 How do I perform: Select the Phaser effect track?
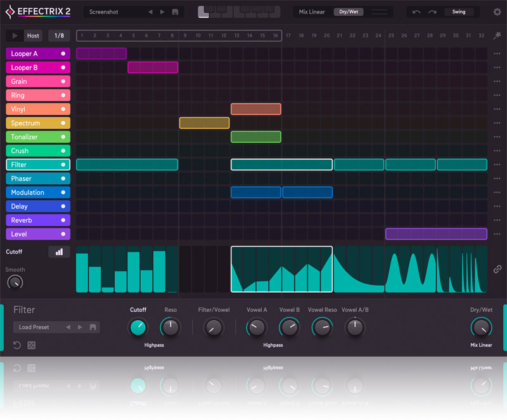pyautogui.click(x=32, y=179)
